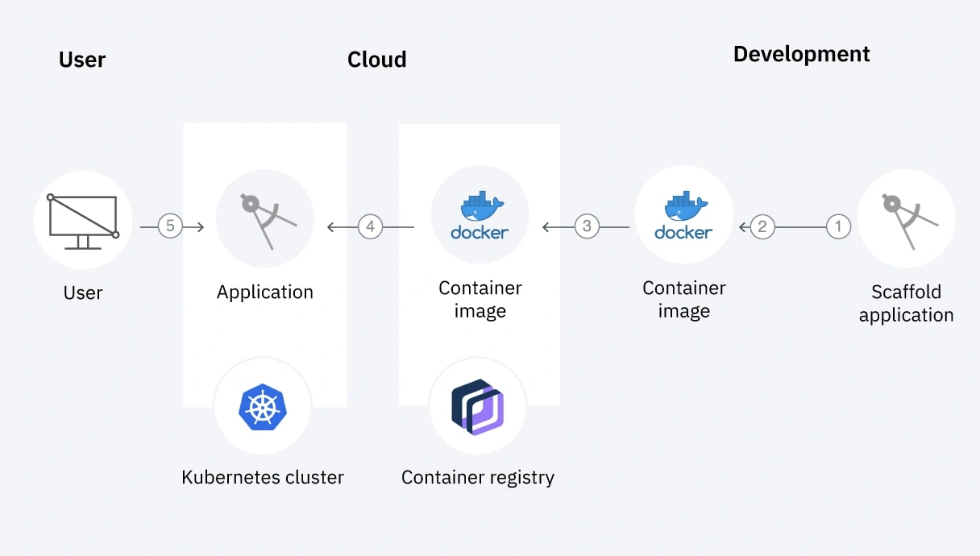Click step number 1 circle
The height and width of the screenshot is (556, 980).
pos(838,226)
